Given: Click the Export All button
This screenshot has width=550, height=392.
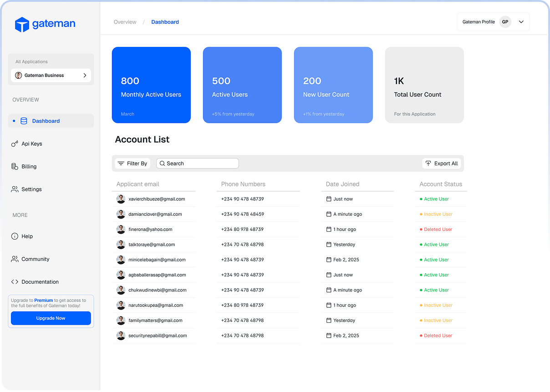Looking at the screenshot, I should (x=442, y=163).
